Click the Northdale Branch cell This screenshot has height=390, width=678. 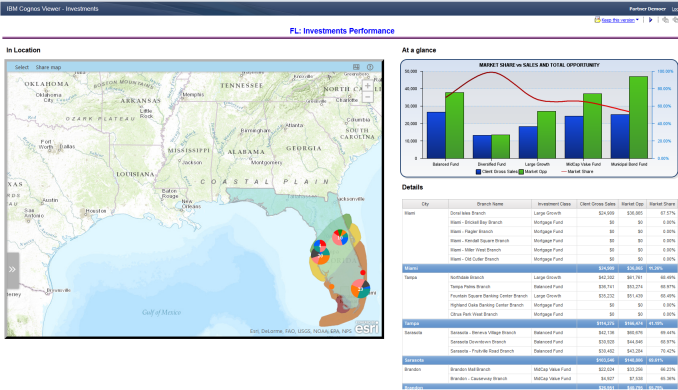coord(490,278)
